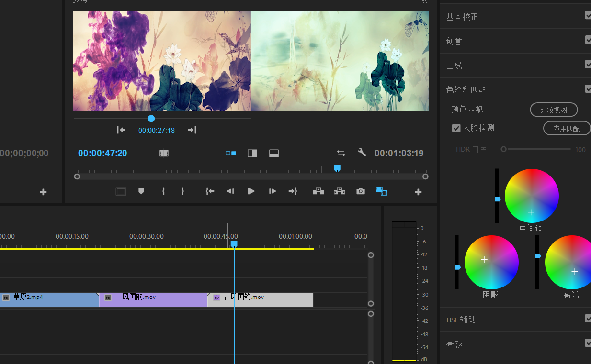The height and width of the screenshot is (364, 591).
Task: Go to Out point
Action: tap(293, 191)
